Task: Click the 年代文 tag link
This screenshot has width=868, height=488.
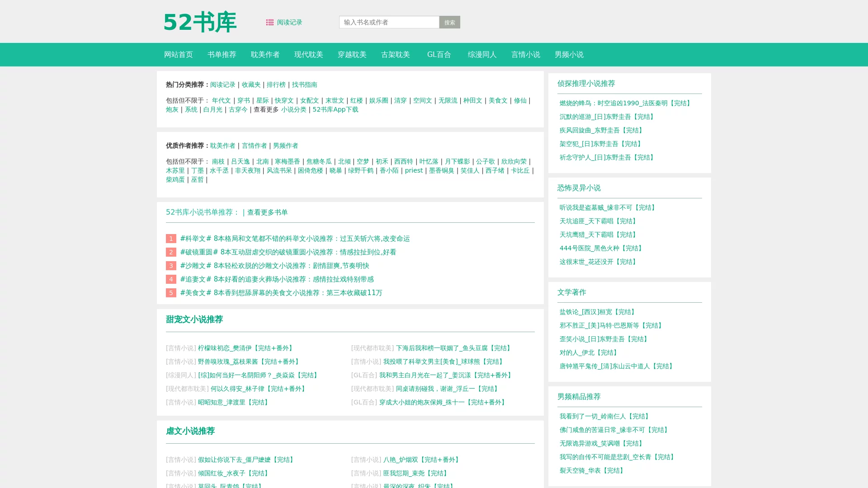Action: 222,100
